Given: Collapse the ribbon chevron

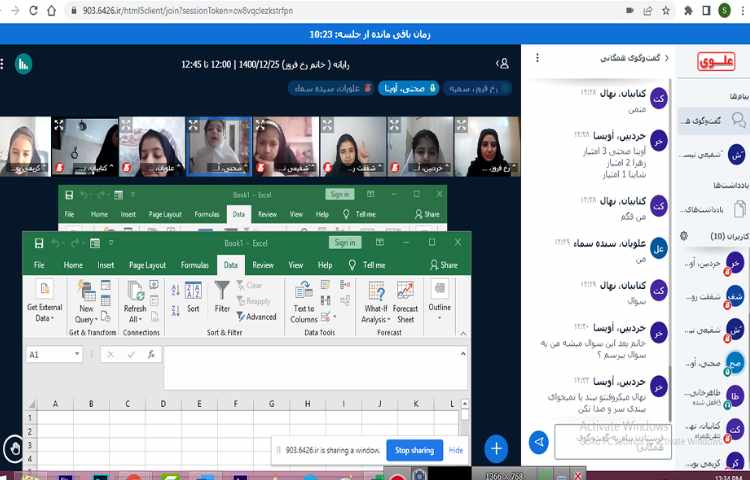Looking at the screenshot, I should pos(463,333).
